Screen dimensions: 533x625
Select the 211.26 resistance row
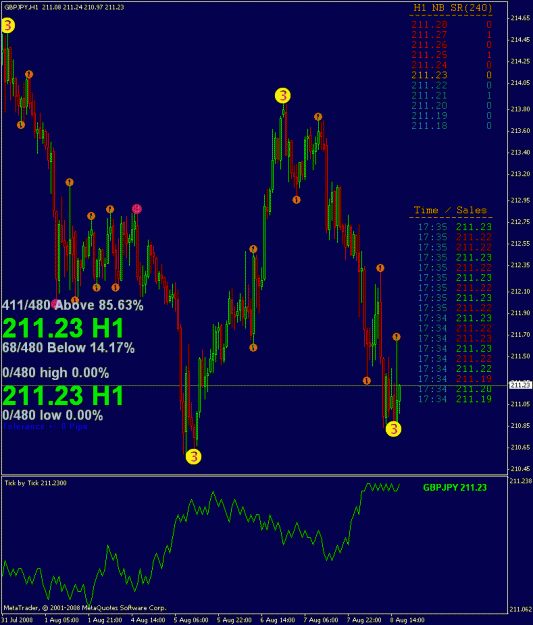(451, 45)
